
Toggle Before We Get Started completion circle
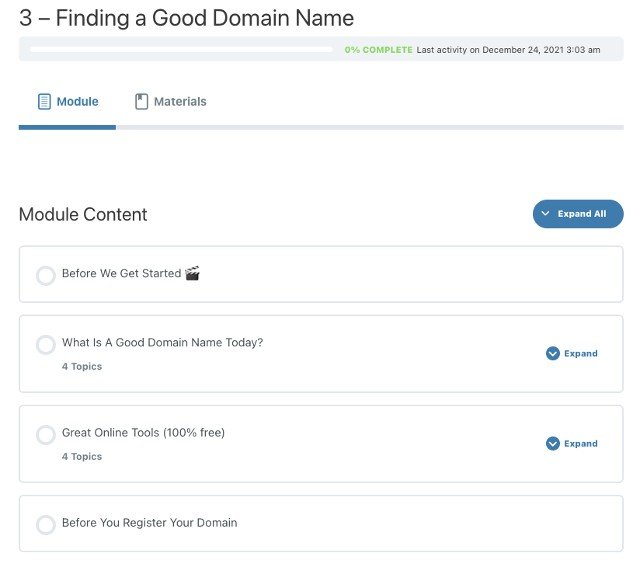pyautogui.click(x=46, y=275)
